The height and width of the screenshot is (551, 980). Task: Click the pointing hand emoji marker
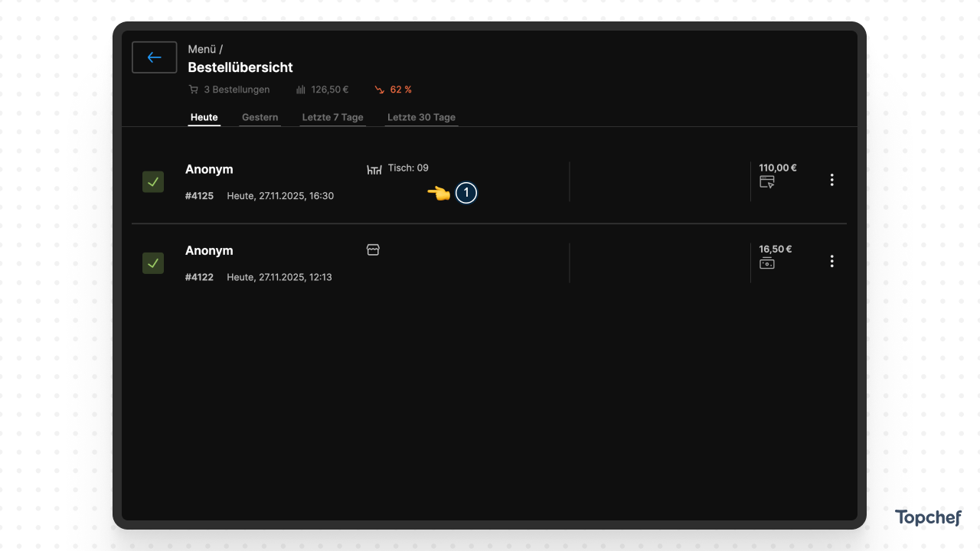[x=439, y=194]
